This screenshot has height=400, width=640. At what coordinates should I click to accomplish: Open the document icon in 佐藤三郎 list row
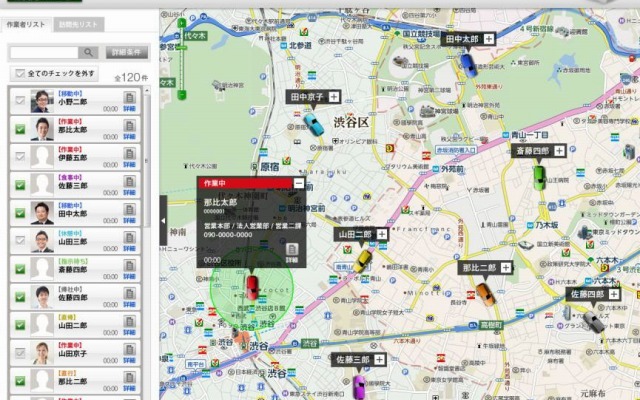click(x=129, y=181)
